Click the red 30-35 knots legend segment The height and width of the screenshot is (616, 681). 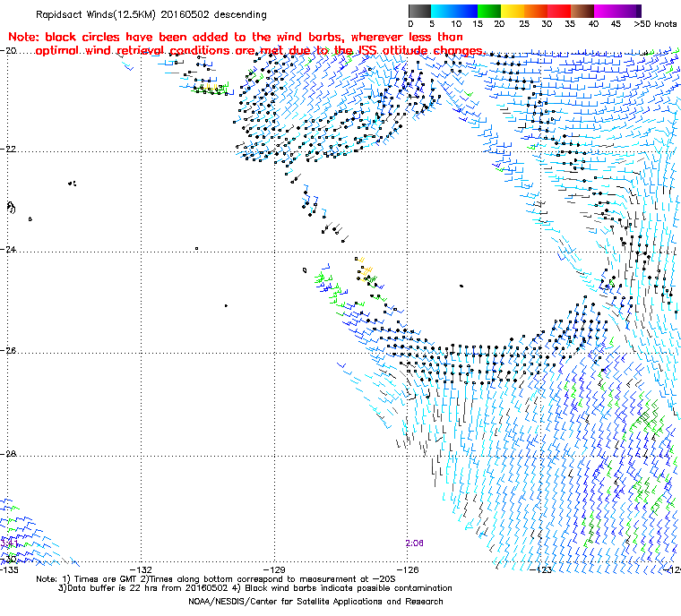pyautogui.click(x=559, y=11)
